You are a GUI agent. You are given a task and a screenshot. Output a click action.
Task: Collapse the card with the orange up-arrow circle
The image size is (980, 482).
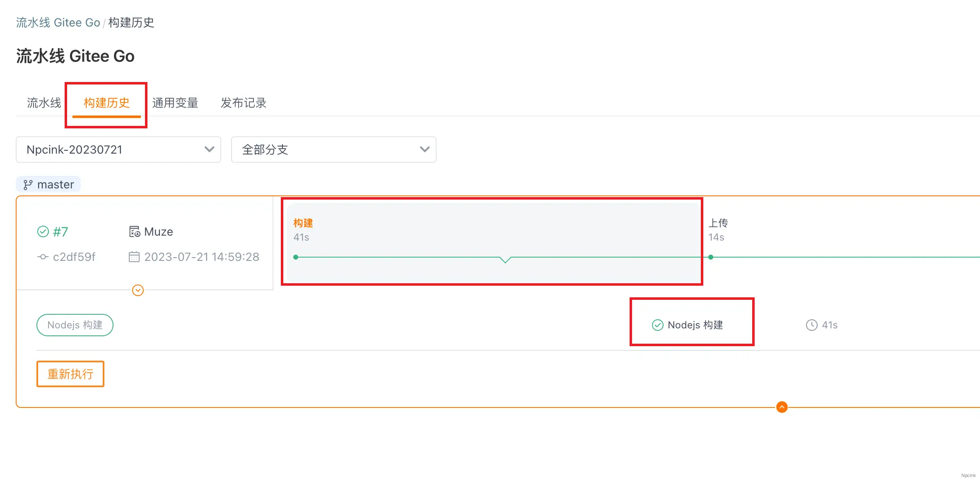pos(782,407)
